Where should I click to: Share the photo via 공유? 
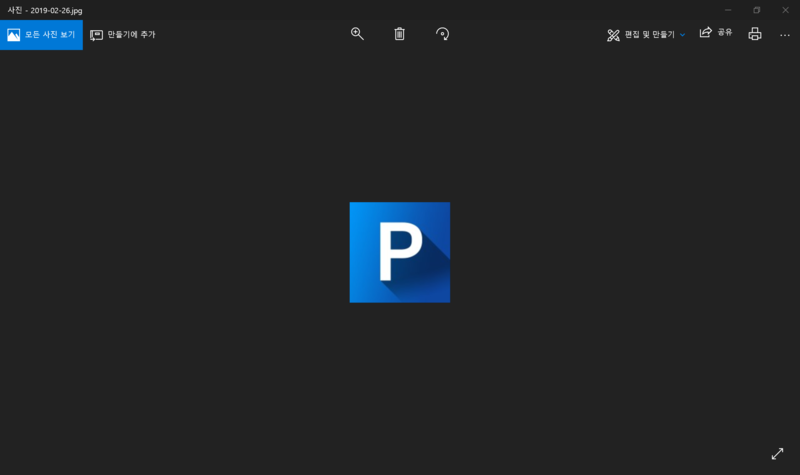coord(716,33)
